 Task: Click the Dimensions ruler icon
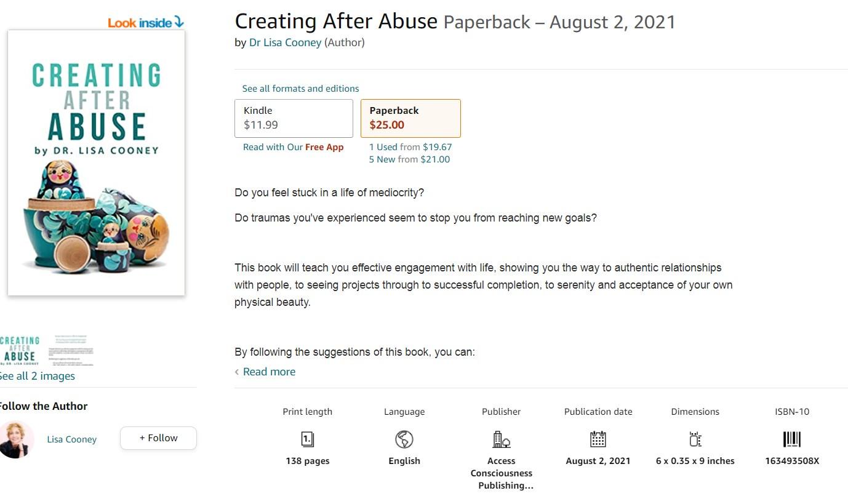[695, 439]
